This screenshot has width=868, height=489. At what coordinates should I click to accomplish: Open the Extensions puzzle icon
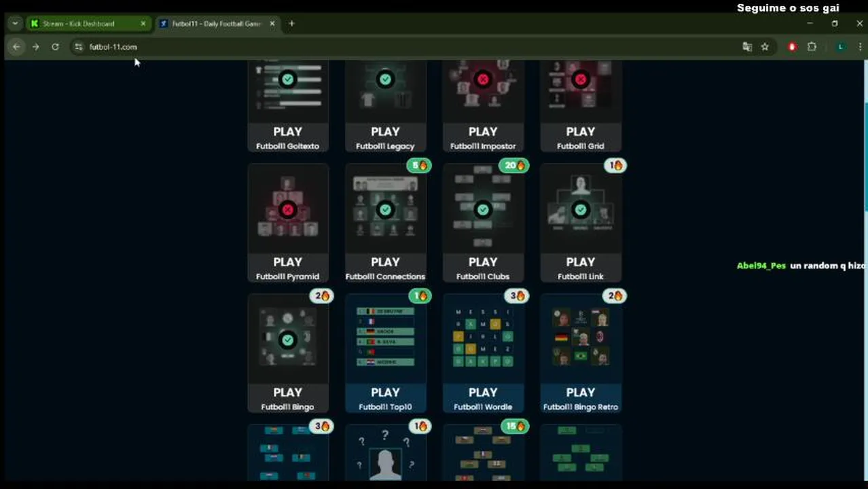[812, 47]
